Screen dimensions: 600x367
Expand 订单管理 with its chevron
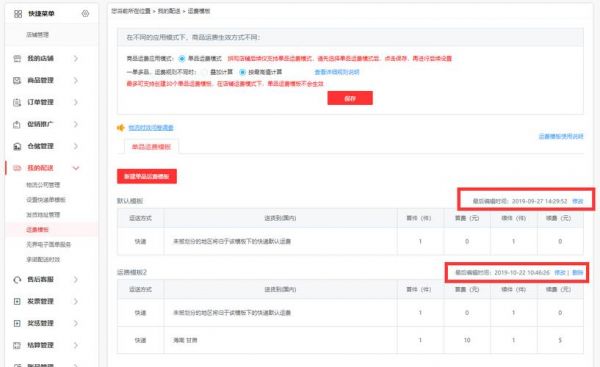tap(76, 102)
